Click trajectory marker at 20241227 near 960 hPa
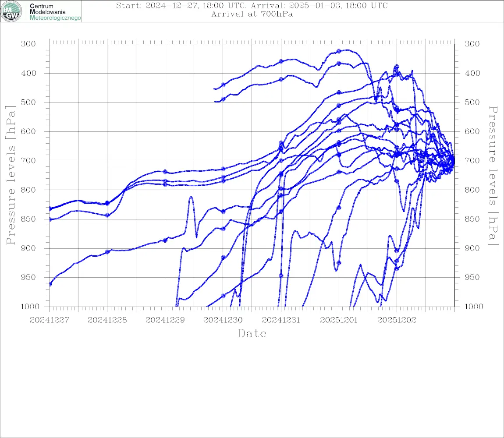504x438 pixels. pyautogui.click(x=50, y=284)
